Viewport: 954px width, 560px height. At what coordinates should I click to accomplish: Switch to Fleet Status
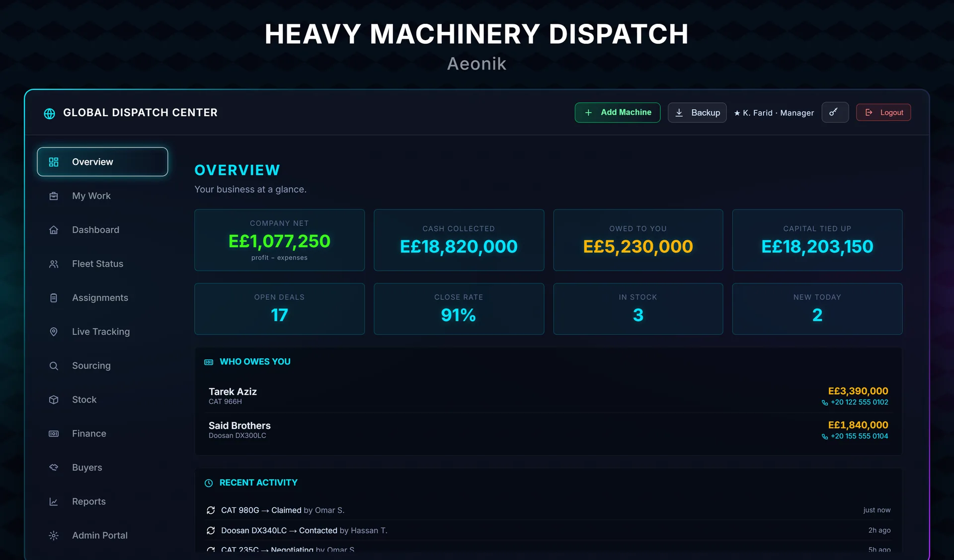coord(102,264)
